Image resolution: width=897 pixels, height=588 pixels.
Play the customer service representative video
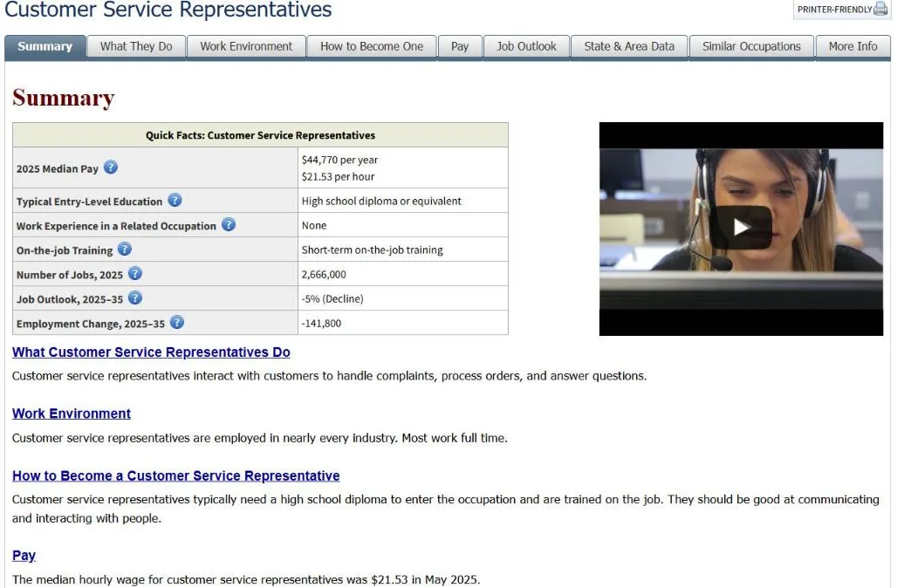[x=741, y=227]
